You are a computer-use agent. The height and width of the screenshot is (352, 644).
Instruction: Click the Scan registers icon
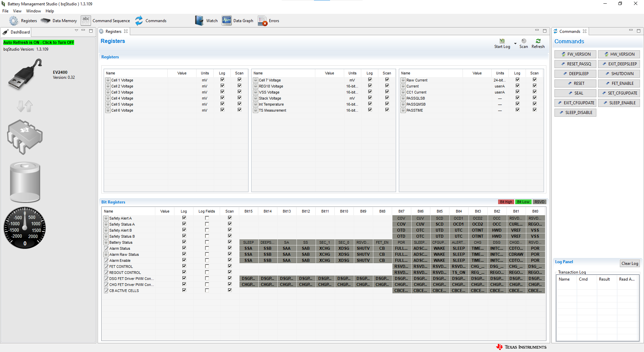(524, 41)
